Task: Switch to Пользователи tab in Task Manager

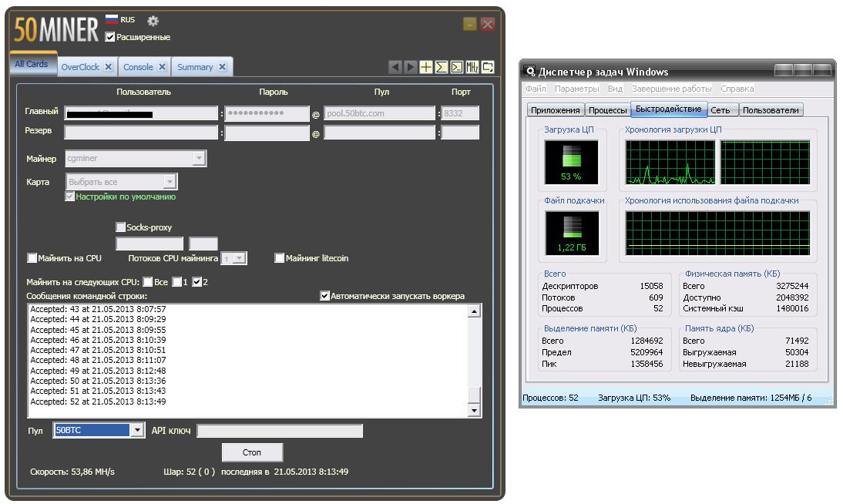Action: point(771,109)
